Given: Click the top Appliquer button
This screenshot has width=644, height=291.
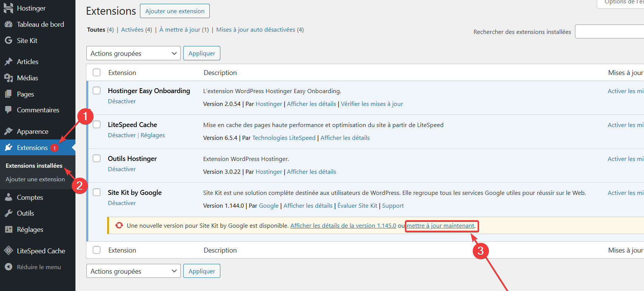Looking at the screenshot, I should 202,53.
